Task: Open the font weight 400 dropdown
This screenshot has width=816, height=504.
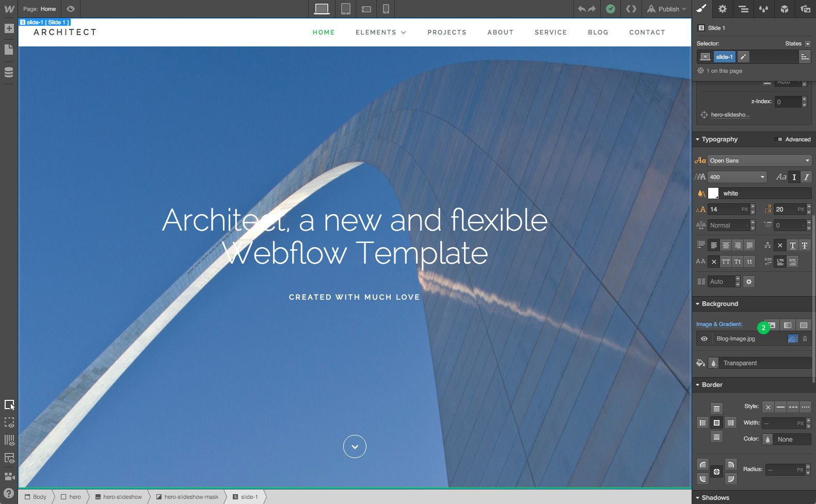Action: pos(738,177)
